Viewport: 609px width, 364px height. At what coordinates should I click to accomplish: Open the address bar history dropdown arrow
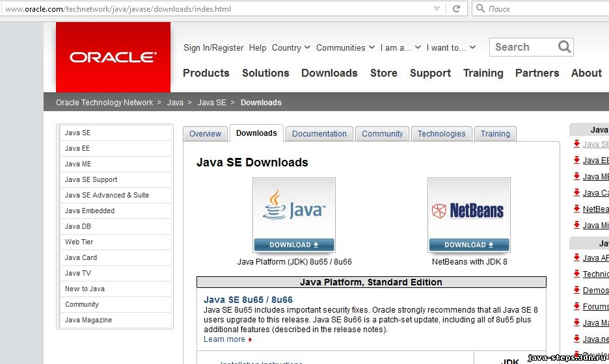pos(437,8)
